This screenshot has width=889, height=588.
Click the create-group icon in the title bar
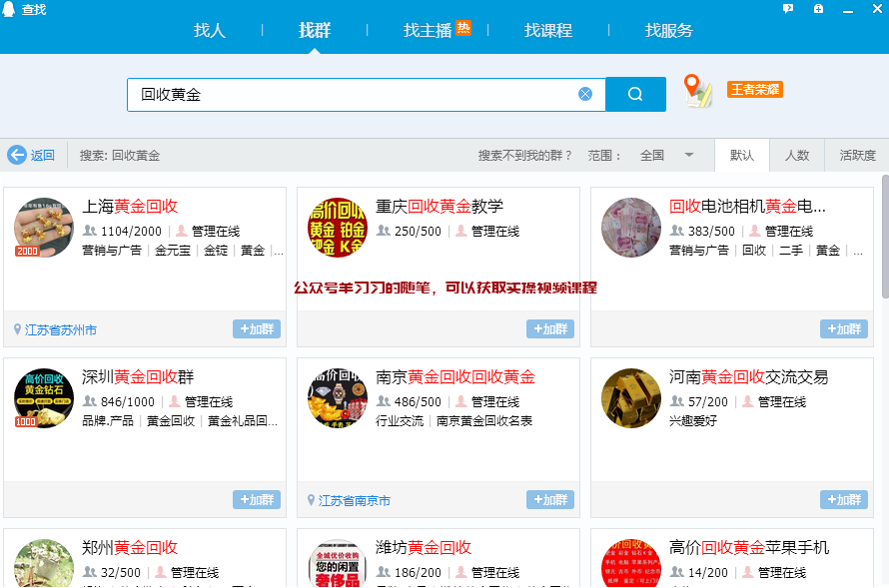tap(819, 8)
